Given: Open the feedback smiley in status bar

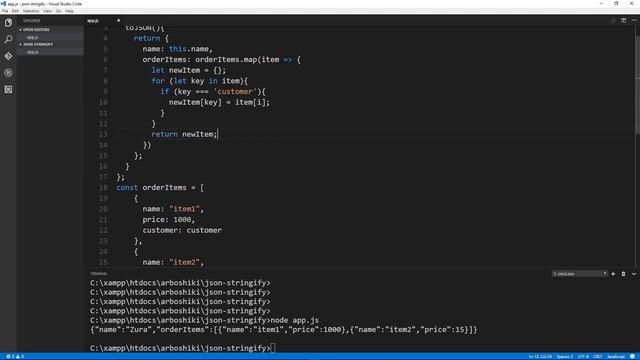Looking at the screenshot, I should [x=632, y=357].
